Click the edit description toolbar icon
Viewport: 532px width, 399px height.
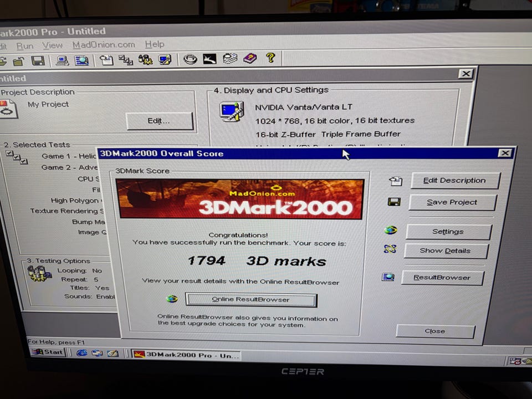coord(106,60)
